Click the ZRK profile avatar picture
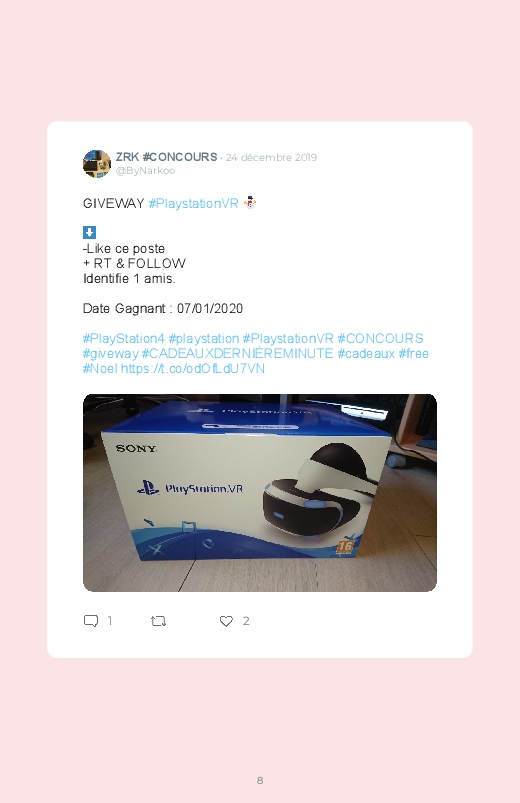Screen dimensions: 520x803 pyautogui.click(x=97, y=164)
